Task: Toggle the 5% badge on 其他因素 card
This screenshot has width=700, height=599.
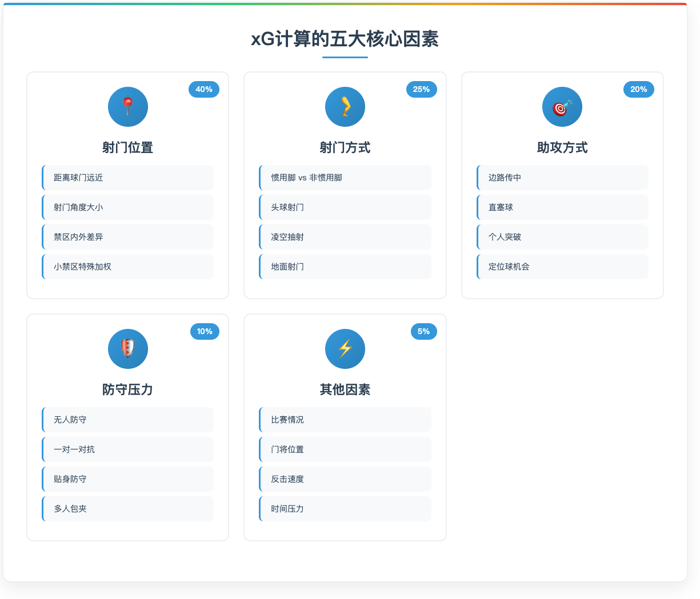Action: (x=423, y=331)
